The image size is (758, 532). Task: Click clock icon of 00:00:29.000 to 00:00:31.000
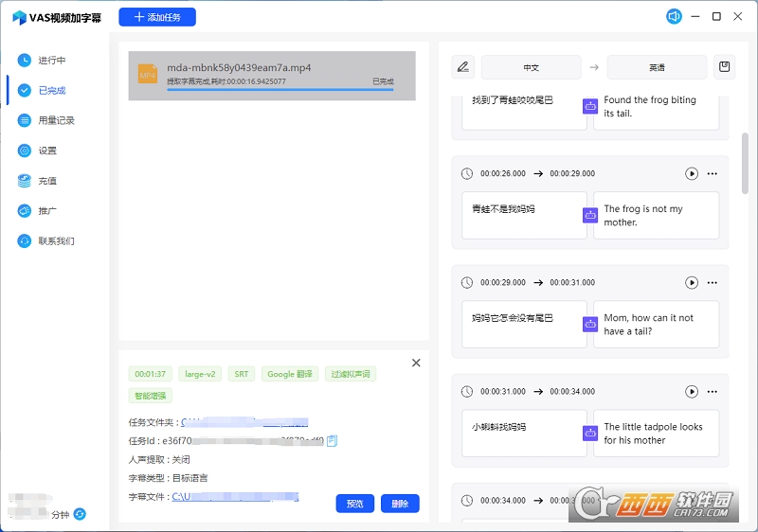466,282
